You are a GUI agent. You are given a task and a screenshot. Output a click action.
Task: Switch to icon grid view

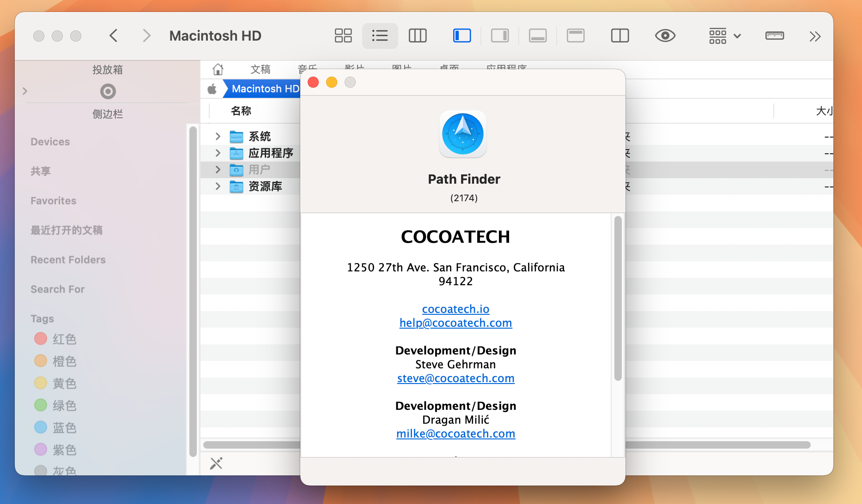pos(343,36)
